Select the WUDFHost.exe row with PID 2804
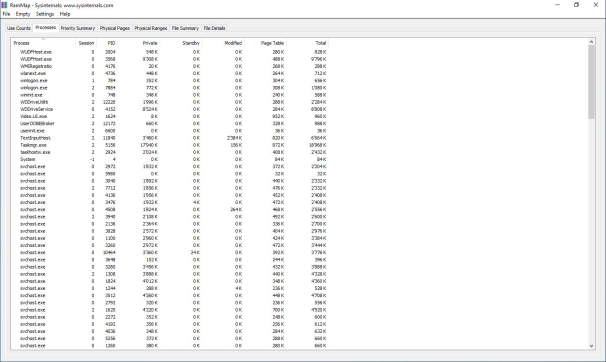The image size is (606, 362). [x=170, y=52]
